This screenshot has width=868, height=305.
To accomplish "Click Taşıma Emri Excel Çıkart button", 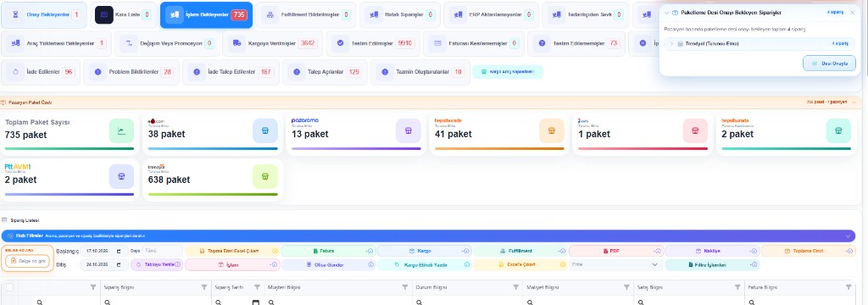I will click(x=232, y=251).
